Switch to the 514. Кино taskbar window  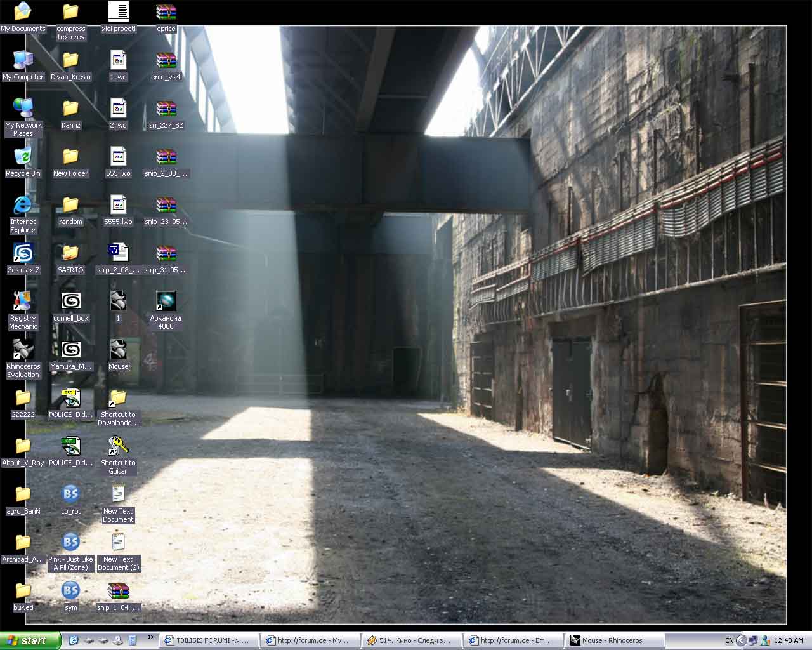point(411,640)
